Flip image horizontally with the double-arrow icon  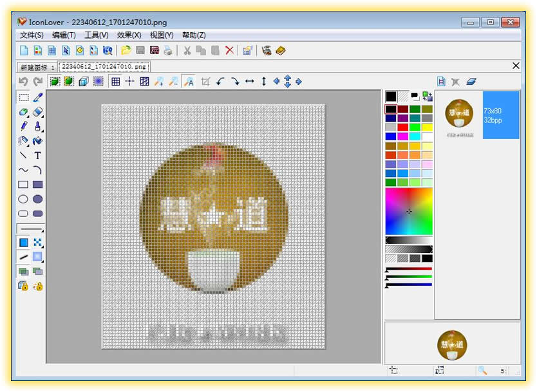[x=249, y=81]
